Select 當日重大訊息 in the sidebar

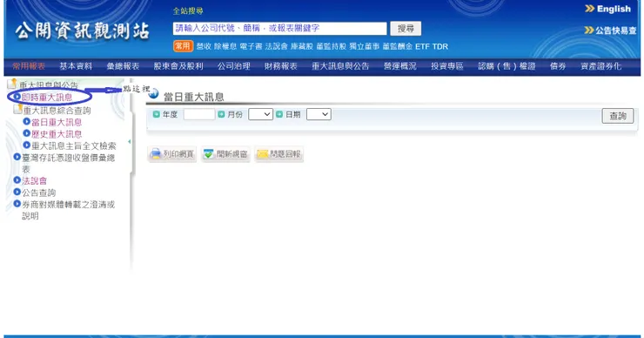tap(57, 122)
